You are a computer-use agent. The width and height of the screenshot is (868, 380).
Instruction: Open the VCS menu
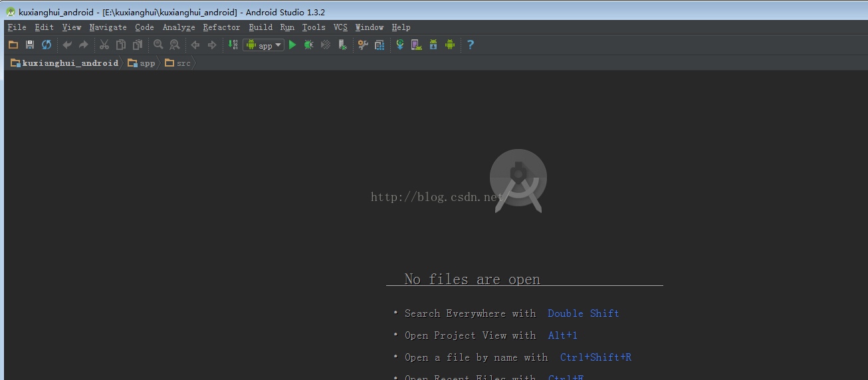coord(340,27)
